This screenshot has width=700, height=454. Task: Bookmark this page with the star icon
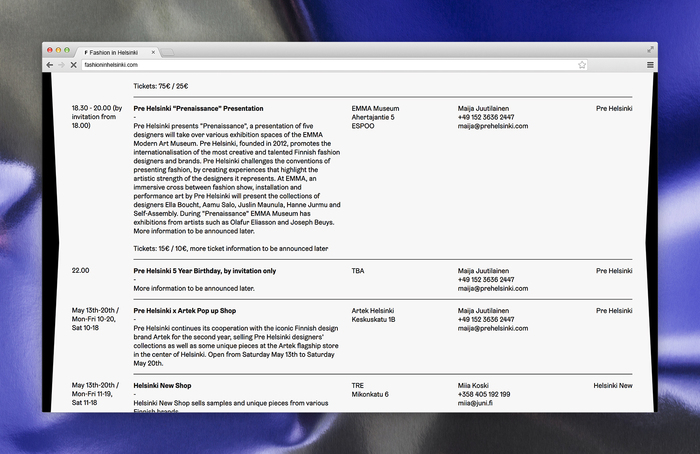[x=581, y=65]
